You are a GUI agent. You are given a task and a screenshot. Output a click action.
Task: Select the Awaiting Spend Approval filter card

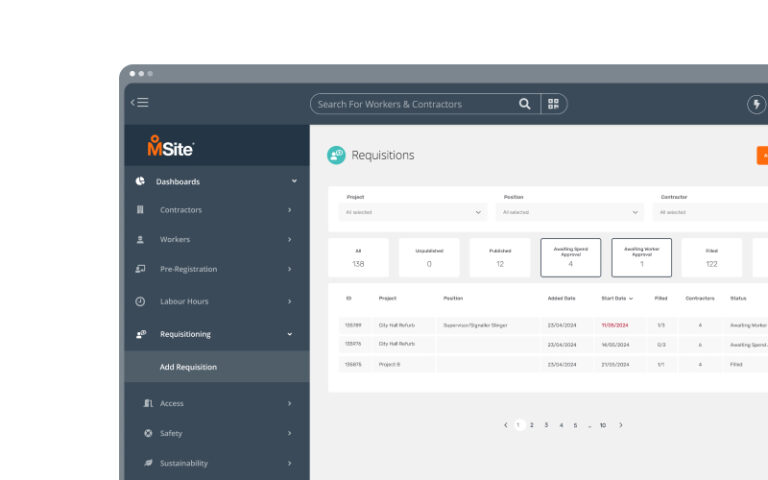point(571,257)
